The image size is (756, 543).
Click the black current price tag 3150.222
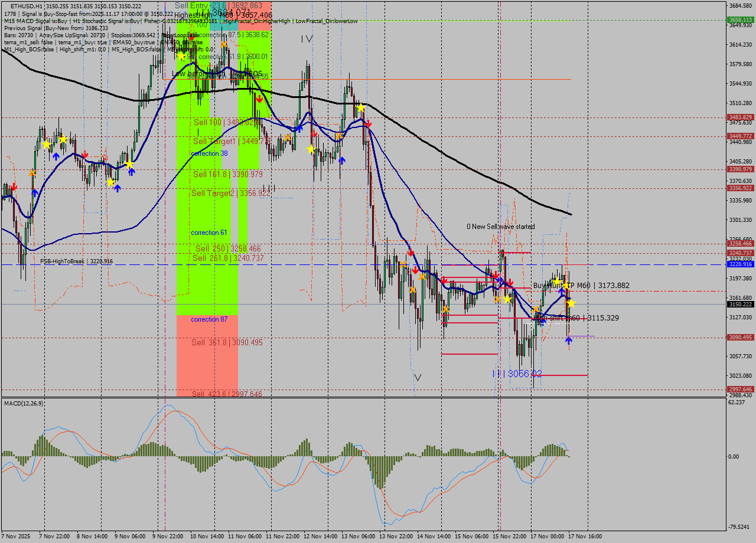pyautogui.click(x=740, y=305)
